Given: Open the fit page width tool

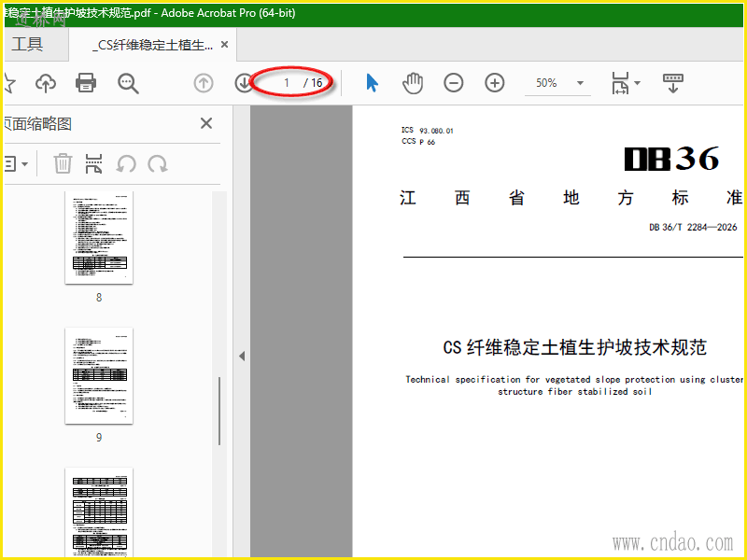Looking at the screenshot, I should tap(620, 83).
